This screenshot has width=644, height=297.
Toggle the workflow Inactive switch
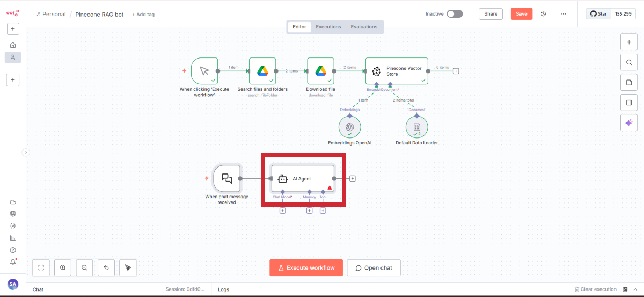pyautogui.click(x=455, y=14)
